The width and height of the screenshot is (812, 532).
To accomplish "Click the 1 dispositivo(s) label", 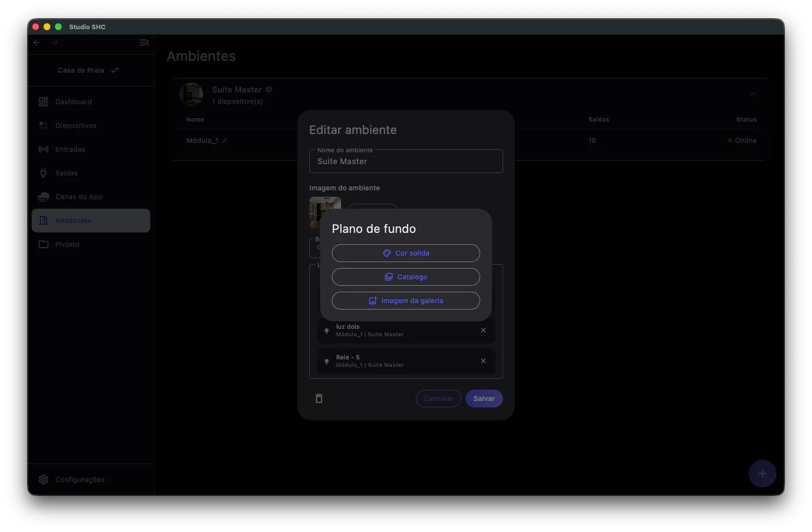I will click(237, 101).
